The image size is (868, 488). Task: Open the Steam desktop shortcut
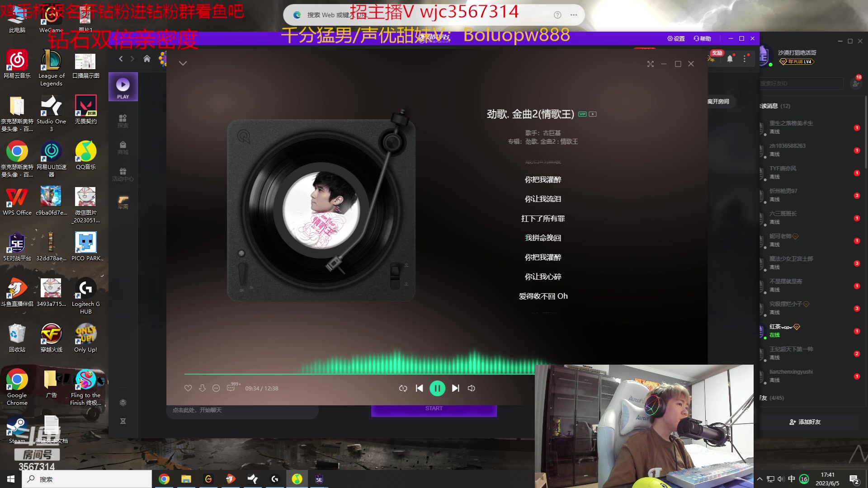point(17,430)
